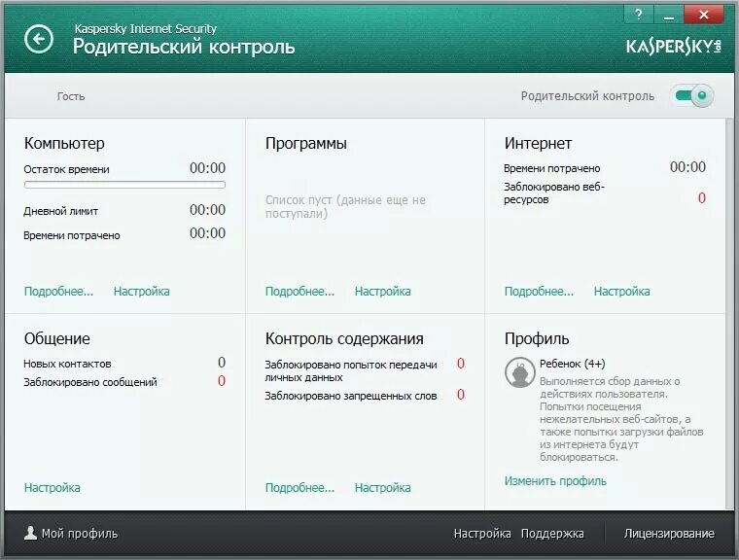Image resolution: width=739 pixels, height=560 pixels.
Task: Click the Kaspersky Lab logo
Action: tap(674, 47)
